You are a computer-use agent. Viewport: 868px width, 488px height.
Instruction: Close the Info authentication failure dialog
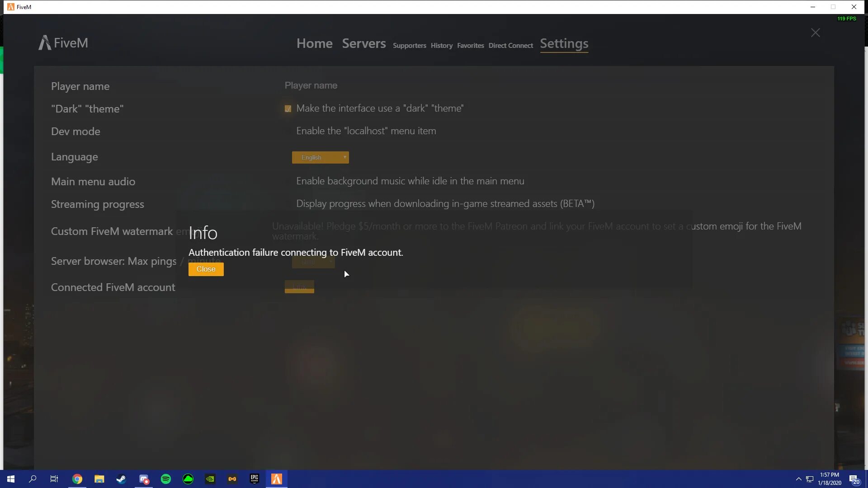pos(206,269)
